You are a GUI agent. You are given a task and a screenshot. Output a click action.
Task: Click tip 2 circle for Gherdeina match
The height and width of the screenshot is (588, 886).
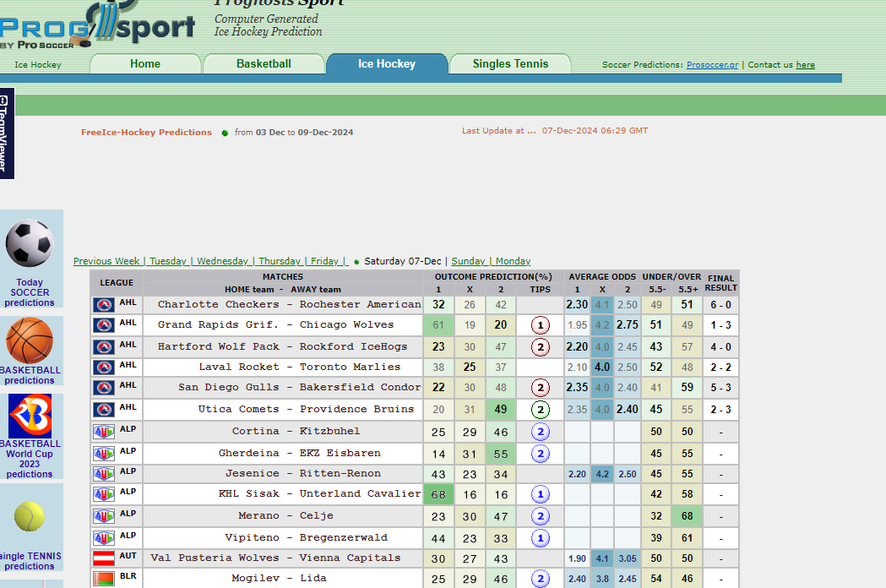click(x=541, y=454)
